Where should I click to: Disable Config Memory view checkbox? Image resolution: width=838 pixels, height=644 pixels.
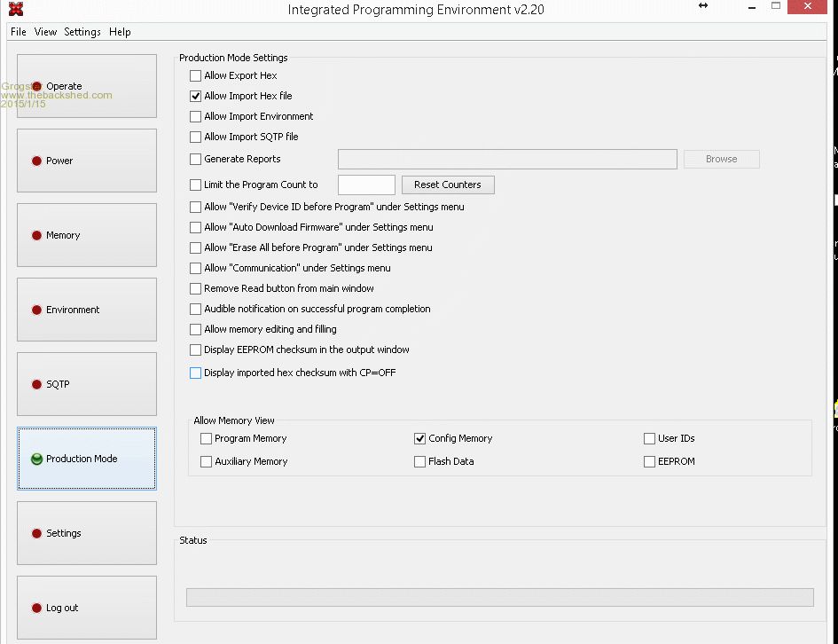[420, 439]
